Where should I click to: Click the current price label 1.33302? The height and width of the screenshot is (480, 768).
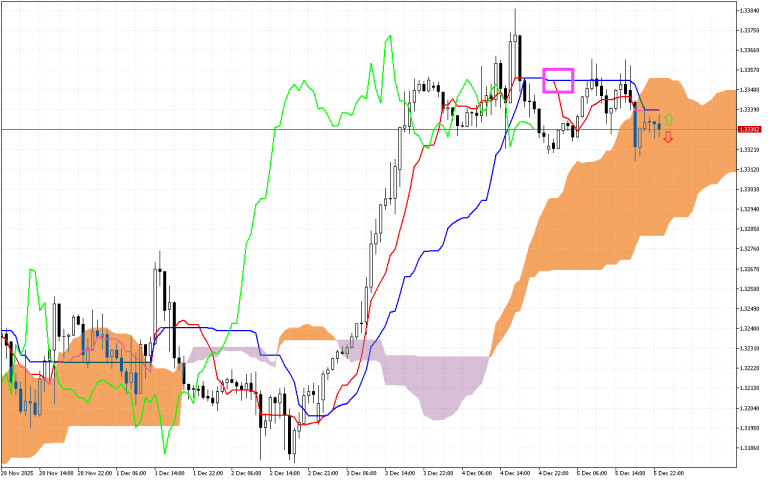pos(749,130)
